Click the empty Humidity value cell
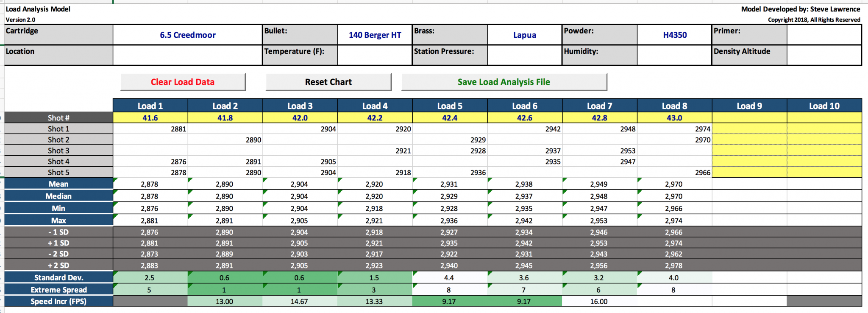 point(675,55)
